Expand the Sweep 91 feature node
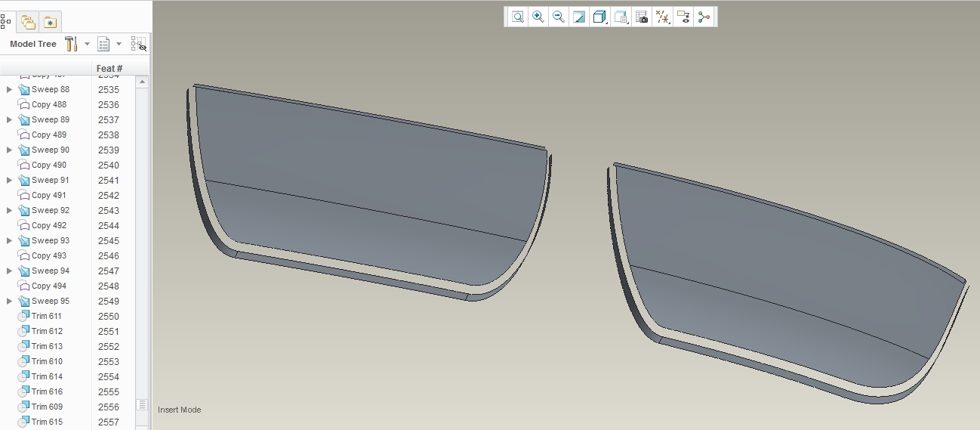The height and width of the screenshot is (430, 980). (x=9, y=180)
